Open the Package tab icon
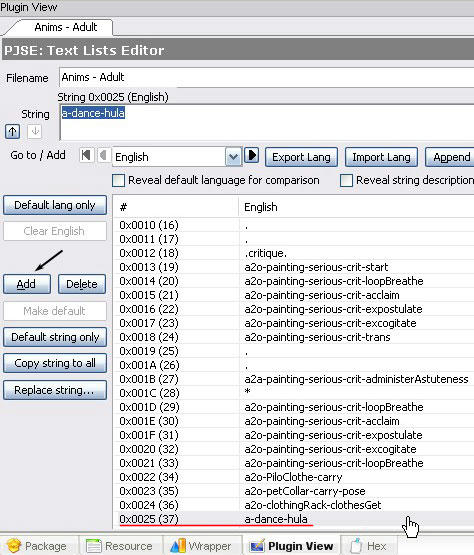This screenshot has width=474, height=555. (x=14, y=546)
